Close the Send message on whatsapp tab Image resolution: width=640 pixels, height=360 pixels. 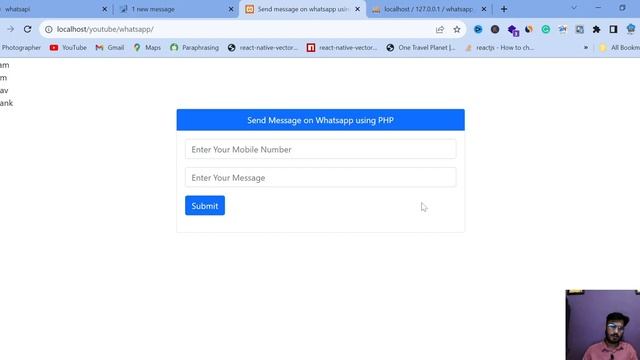(358, 9)
